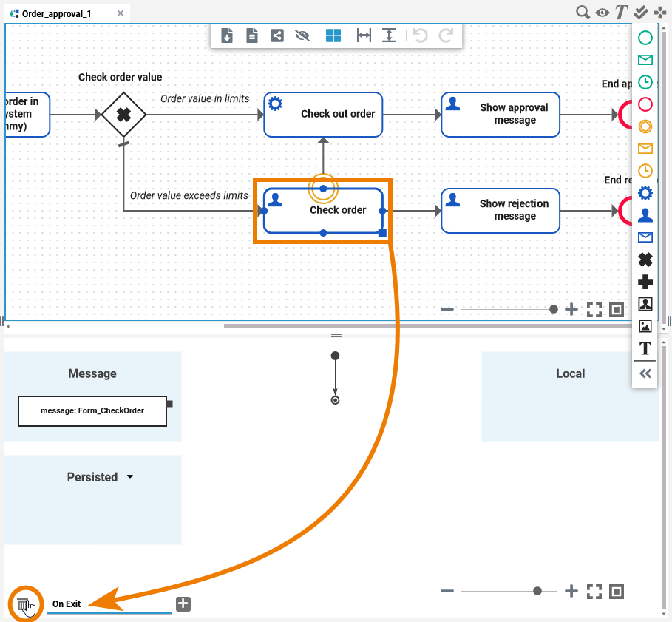Open the Order_approval_1 tab
This screenshot has width=672, height=622.
(57, 14)
